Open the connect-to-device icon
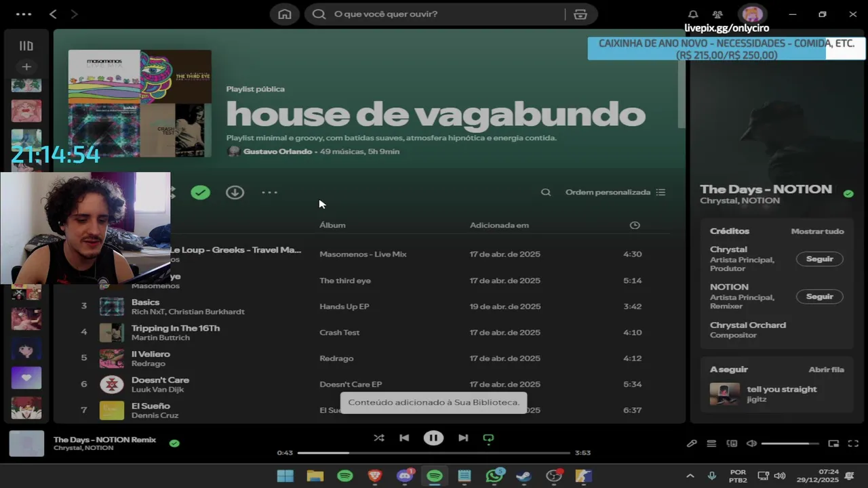 (x=732, y=443)
